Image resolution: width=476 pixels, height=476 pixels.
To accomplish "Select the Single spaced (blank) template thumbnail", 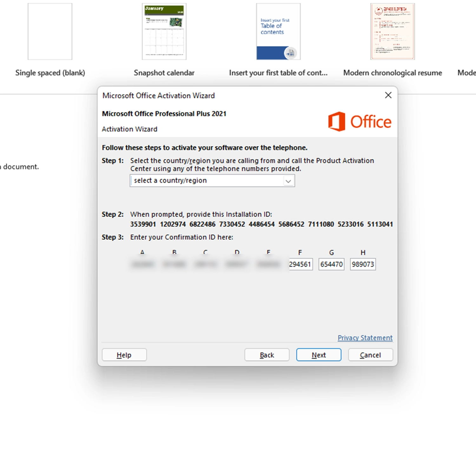I will coord(50,31).
